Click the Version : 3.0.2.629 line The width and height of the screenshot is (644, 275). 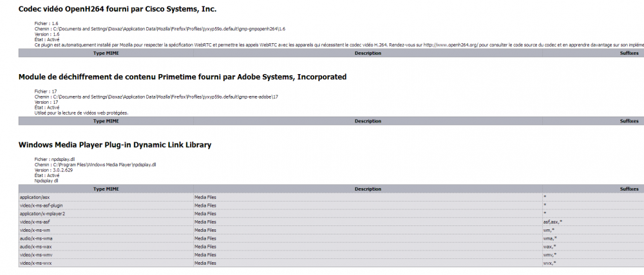(53, 170)
